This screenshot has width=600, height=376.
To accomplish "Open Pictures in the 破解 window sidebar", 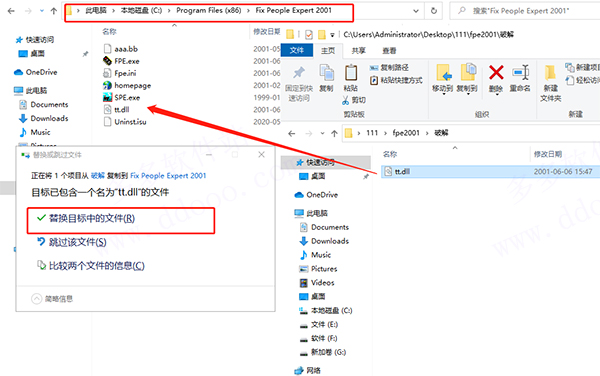I will tap(318, 269).
